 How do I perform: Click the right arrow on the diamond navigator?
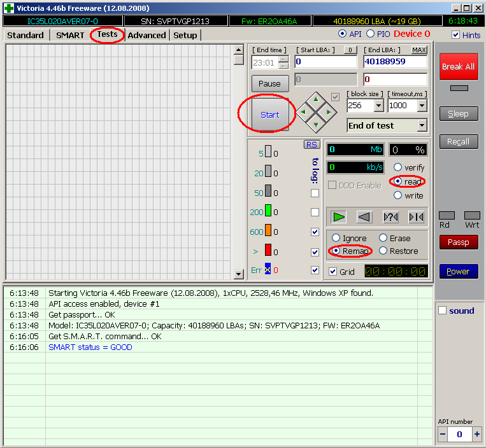point(329,112)
